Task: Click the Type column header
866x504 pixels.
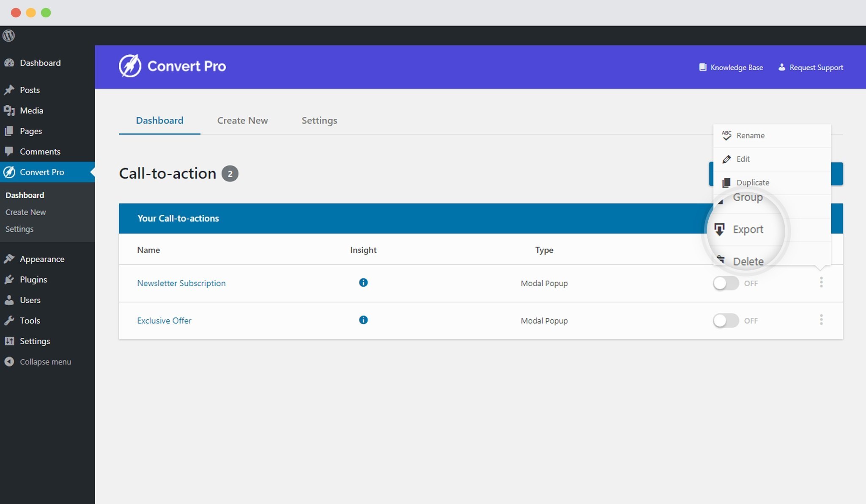Action: [544, 250]
